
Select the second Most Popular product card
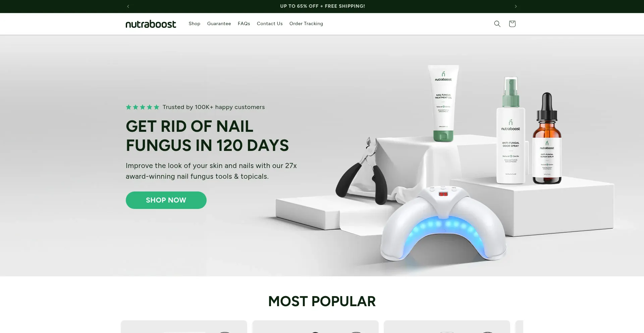tap(315, 327)
